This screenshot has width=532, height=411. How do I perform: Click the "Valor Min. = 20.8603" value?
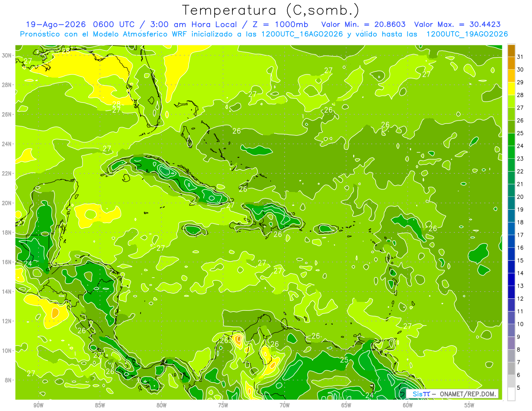tap(364, 24)
